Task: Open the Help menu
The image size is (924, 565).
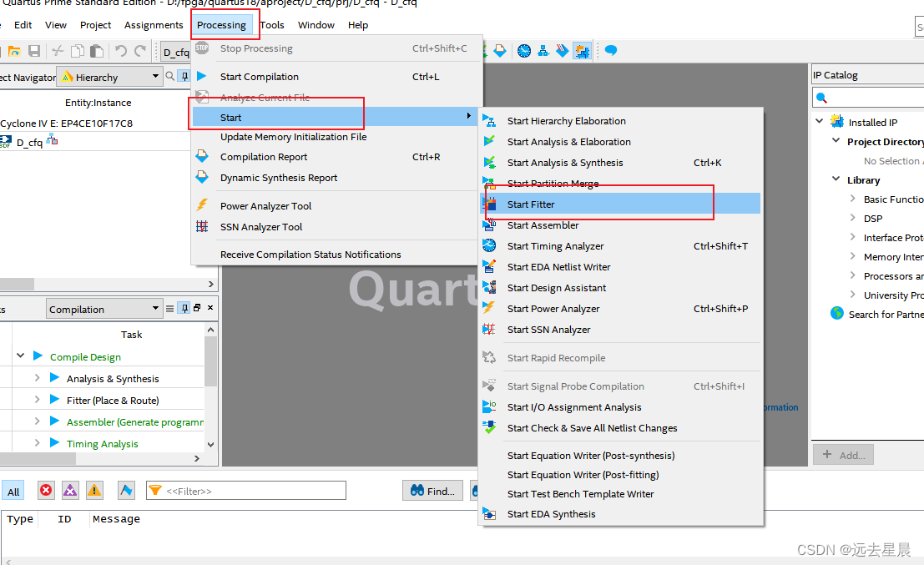Action: [358, 25]
